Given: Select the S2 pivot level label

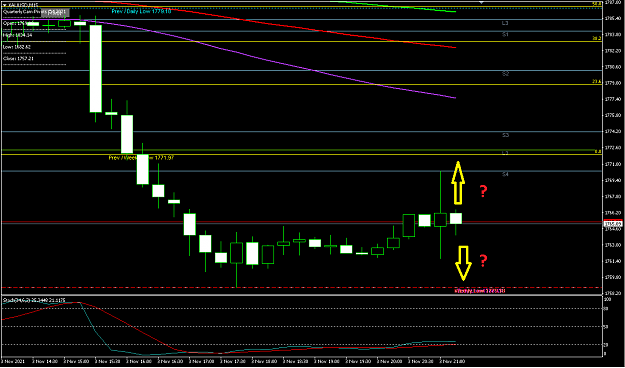Looking at the screenshot, I should click(505, 74).
